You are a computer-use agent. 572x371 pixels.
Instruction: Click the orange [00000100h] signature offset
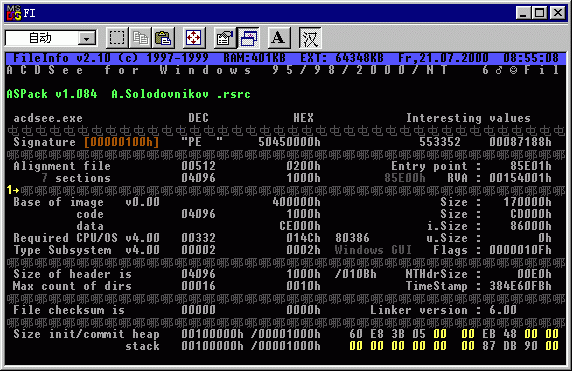click(x=121, y=142)
